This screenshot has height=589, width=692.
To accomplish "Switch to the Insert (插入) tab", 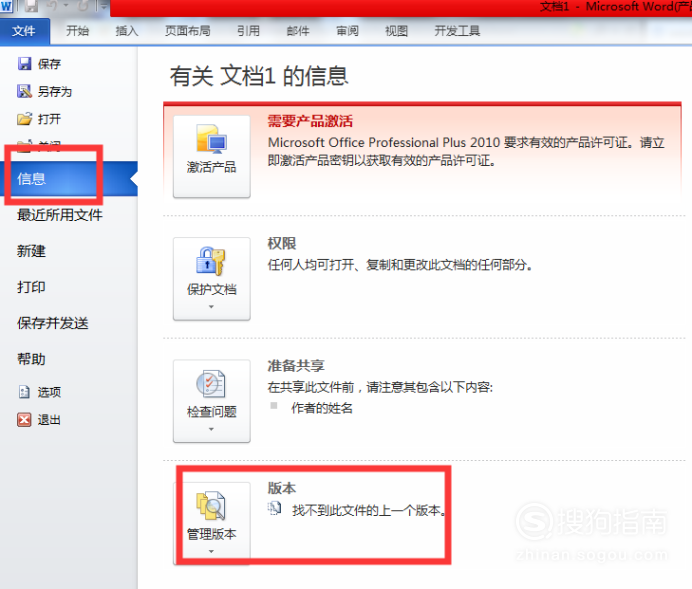I will tap(127, 31).
